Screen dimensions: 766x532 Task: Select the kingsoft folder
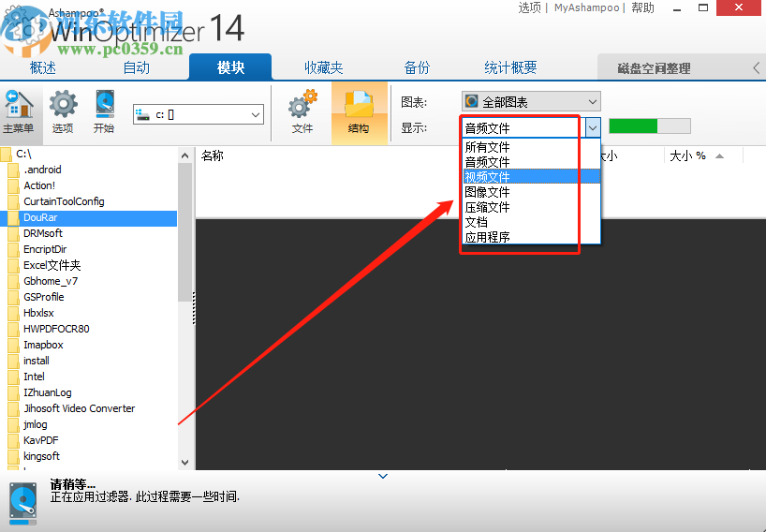pyautogui.click(x=41, y=456)
